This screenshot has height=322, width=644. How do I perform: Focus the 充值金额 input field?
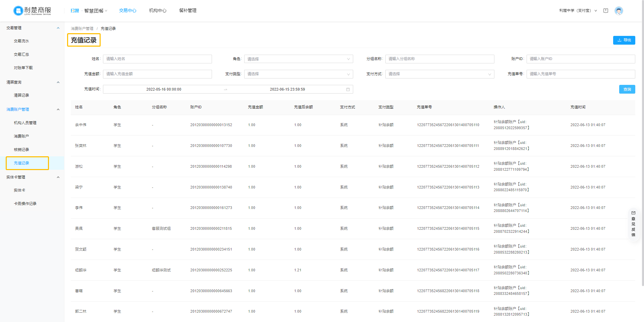(157, 74)
